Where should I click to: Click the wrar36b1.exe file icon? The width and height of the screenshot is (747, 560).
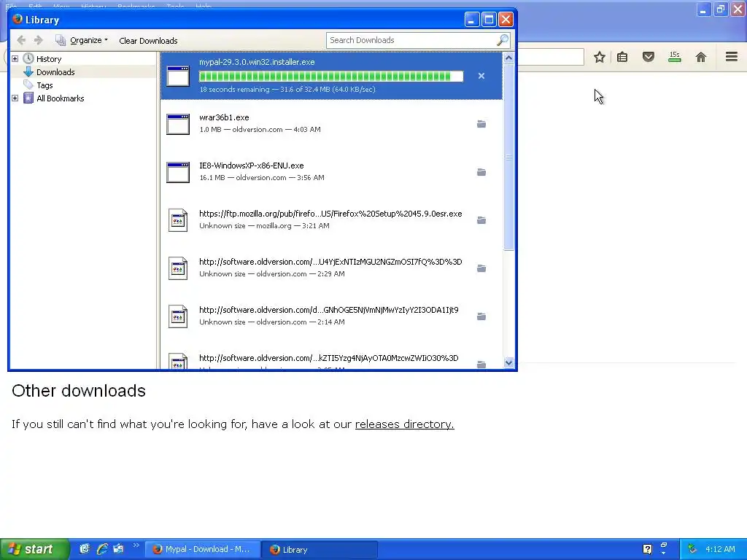click(x=178, y=124)
